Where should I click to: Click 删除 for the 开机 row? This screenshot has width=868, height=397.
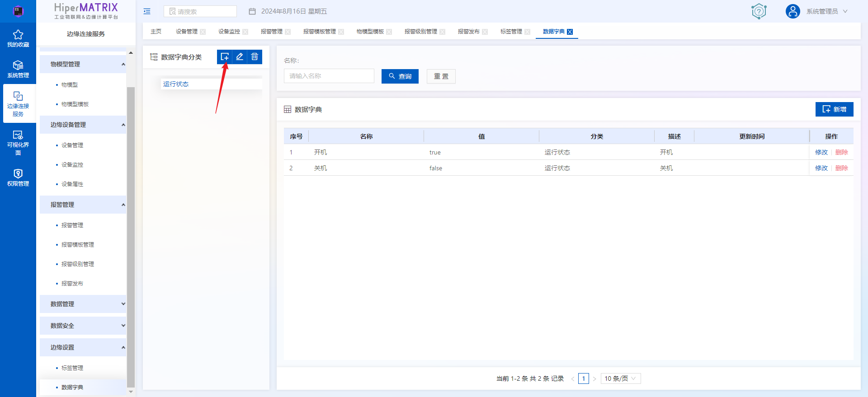pyautogui.click(x=842, y=152)
